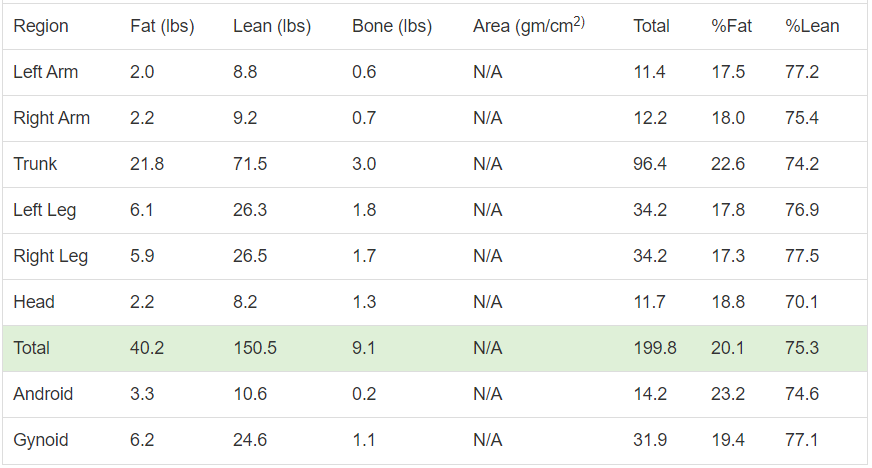The width and height of the screenshot is (872, 468).
Task: Click the highlighted Total row label
Action: (x=31, y=348)
